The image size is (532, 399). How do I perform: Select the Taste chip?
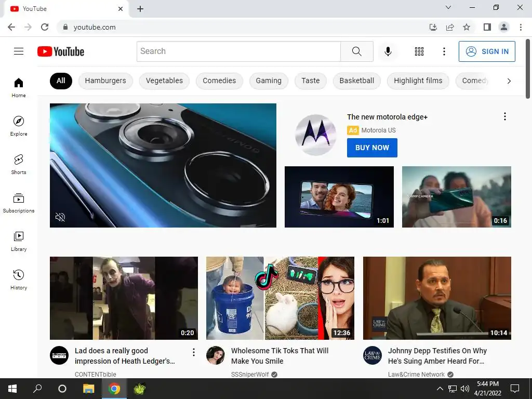click(x=311, y=81)
